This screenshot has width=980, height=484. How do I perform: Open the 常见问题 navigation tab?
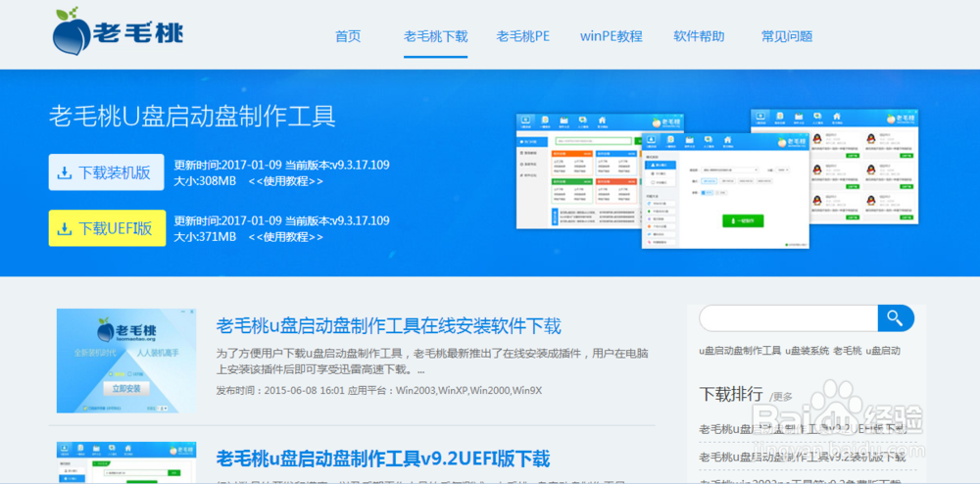click(787, 36)
